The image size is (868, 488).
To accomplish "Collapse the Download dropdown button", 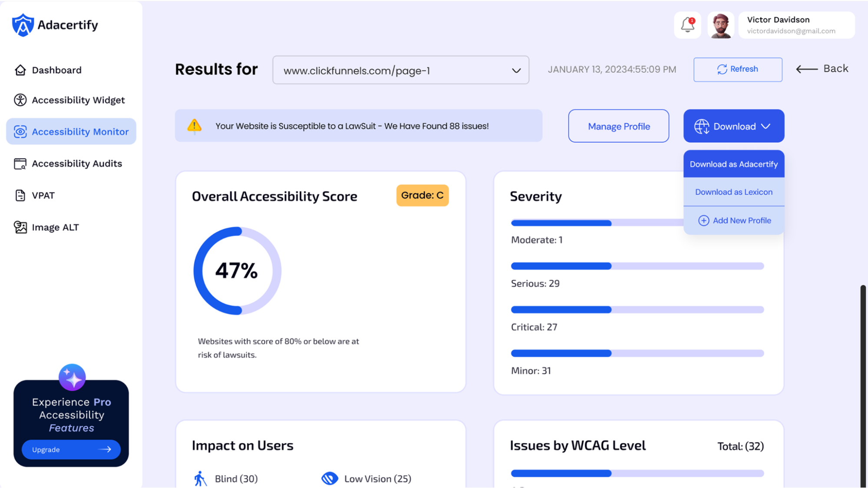I will (734, 126).
